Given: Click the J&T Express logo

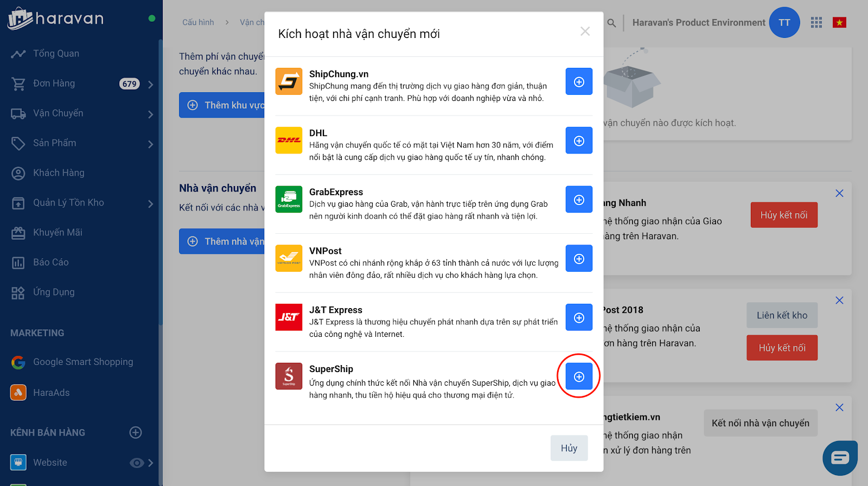Looking at the screenshot, I should (x=289, y=317).
